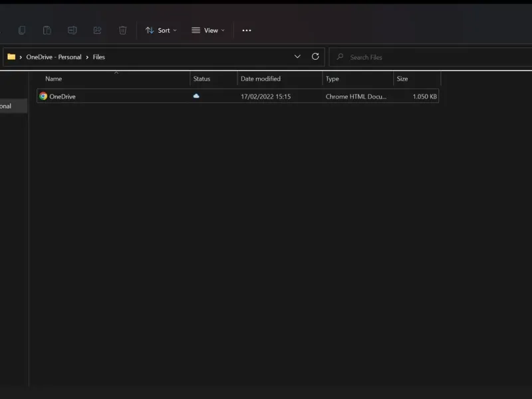Open the Sort dropdown

(161, 30)
